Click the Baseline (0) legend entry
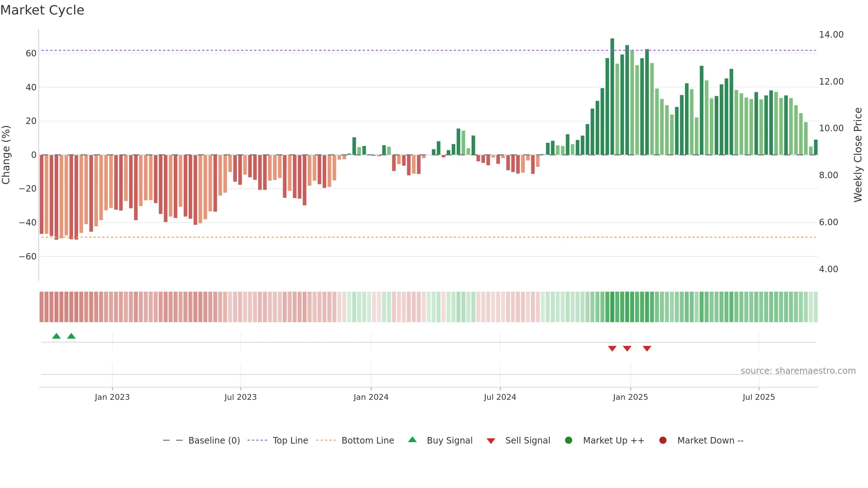Viewport: 868px width, 488px height. 201,440
